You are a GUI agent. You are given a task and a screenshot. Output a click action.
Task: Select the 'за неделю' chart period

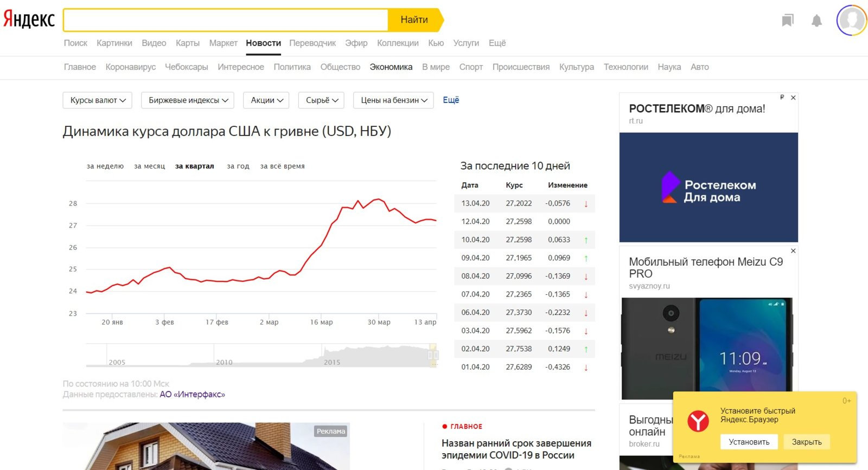click(x=105, y=166)
